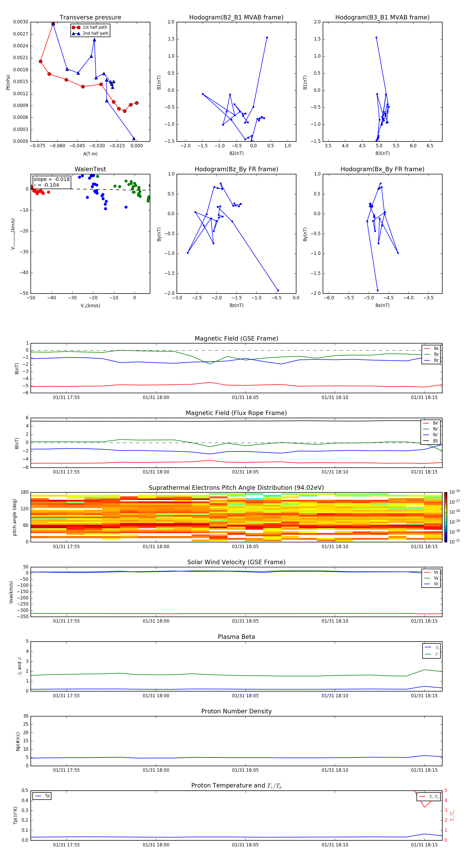473x868 pixels.
Task: Select the 'Bx(nT)' x-axis label
Action: click(x=382, y=305)
